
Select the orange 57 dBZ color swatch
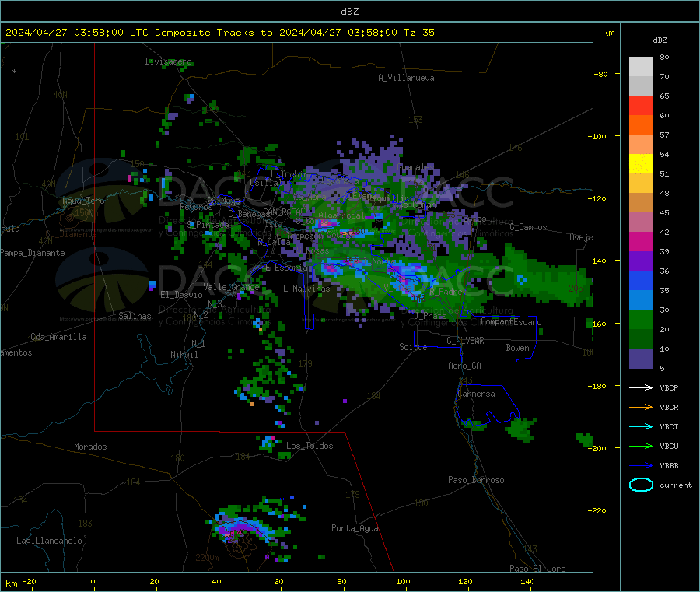641,125
